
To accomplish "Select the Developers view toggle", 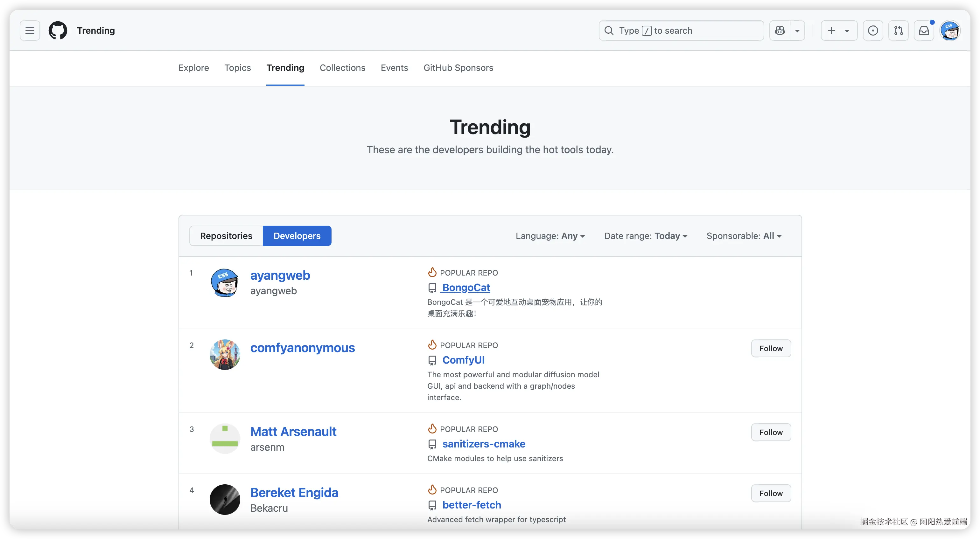I will [297, 236].
